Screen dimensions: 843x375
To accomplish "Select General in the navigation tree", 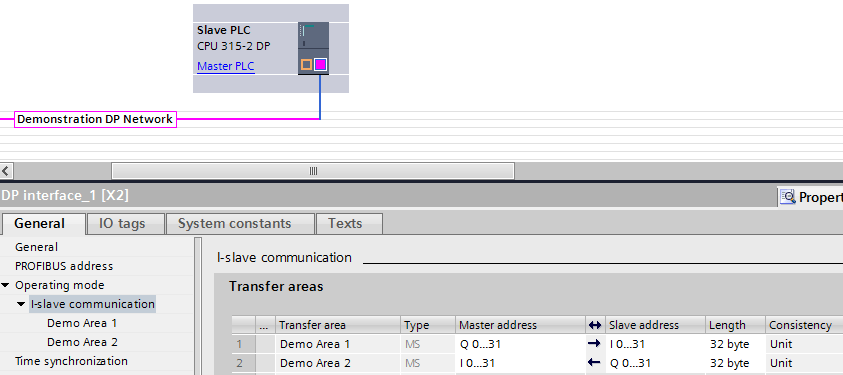I will pyautogui.click(x=37, y=247).
